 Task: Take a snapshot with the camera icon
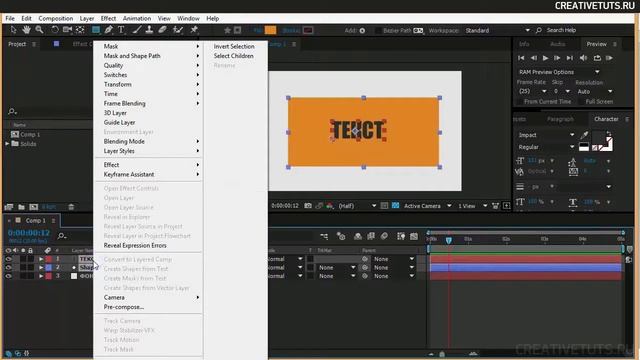coord(308,206)
